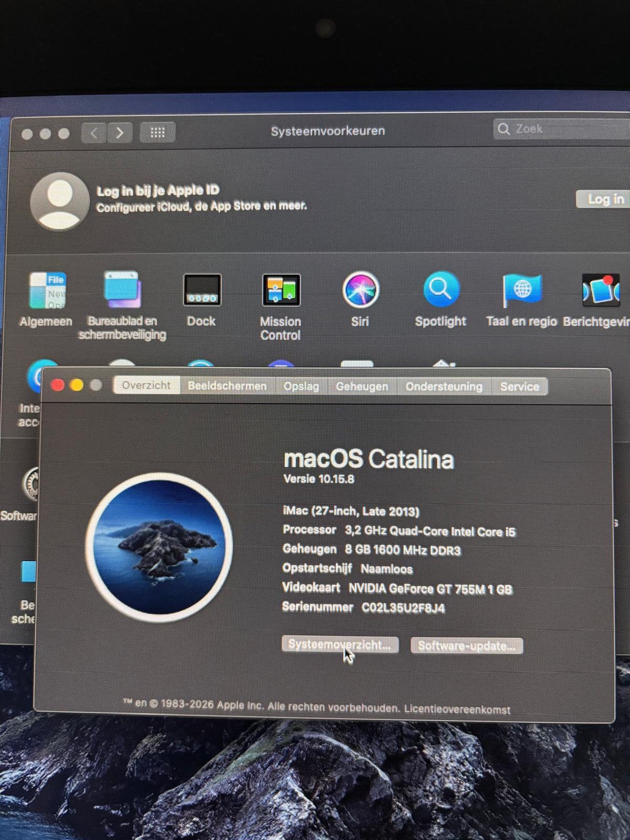Screen dimensions: 630x840
Task: Click the Zoek search field
Action: [562, 129]
